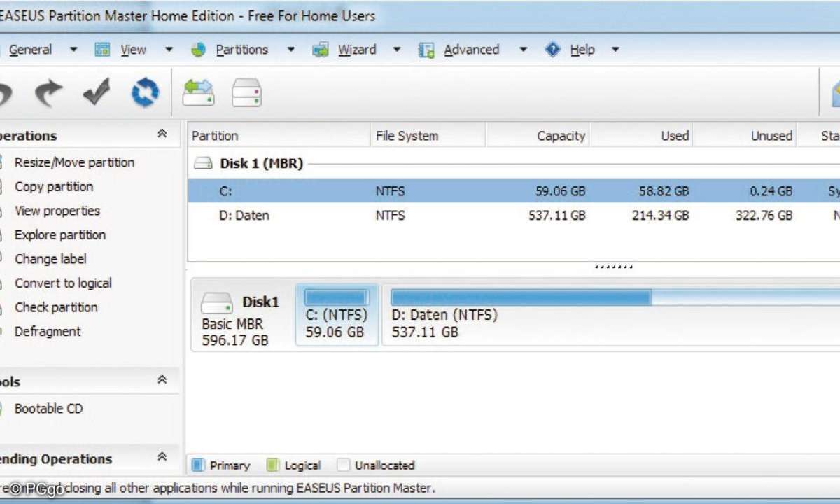
Task: Click the blue Primary legend swatch
Action: [197, 465]
